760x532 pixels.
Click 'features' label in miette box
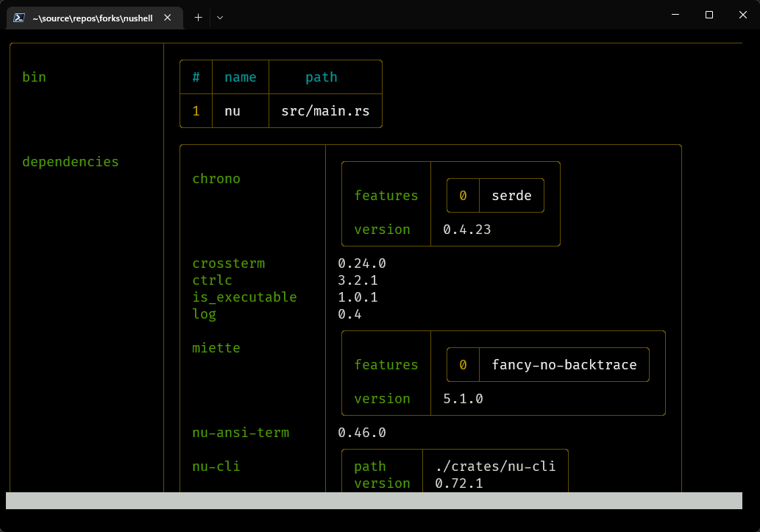pyautogui.click(x=386, y=365)
